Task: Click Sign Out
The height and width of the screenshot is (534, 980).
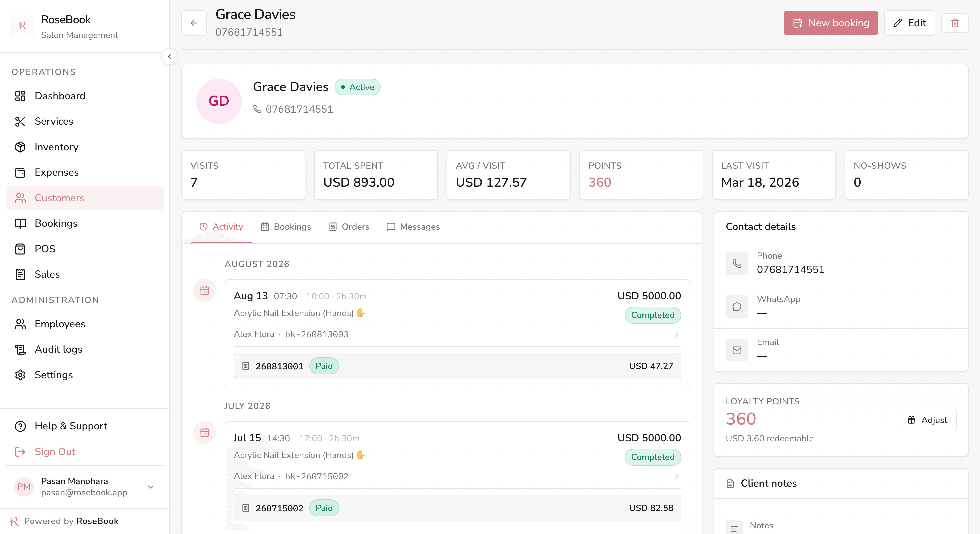Action: click(84, 451)
